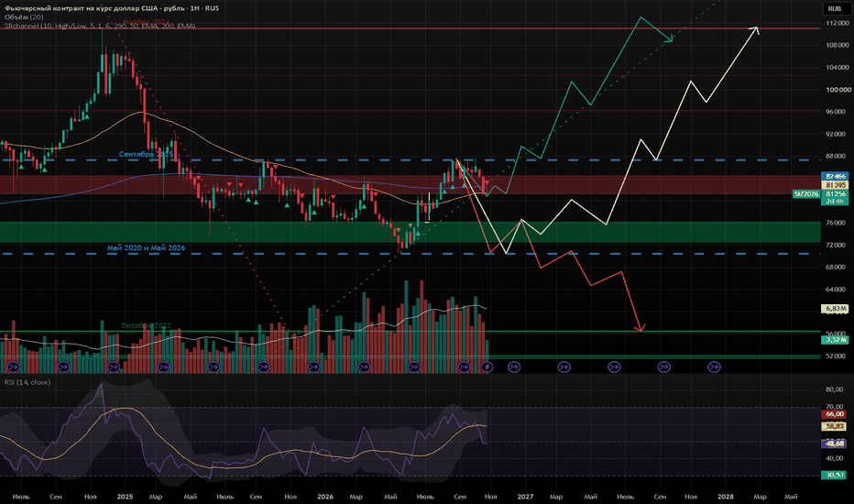Click the 66,00 RSI value tag

click(835, 414)
